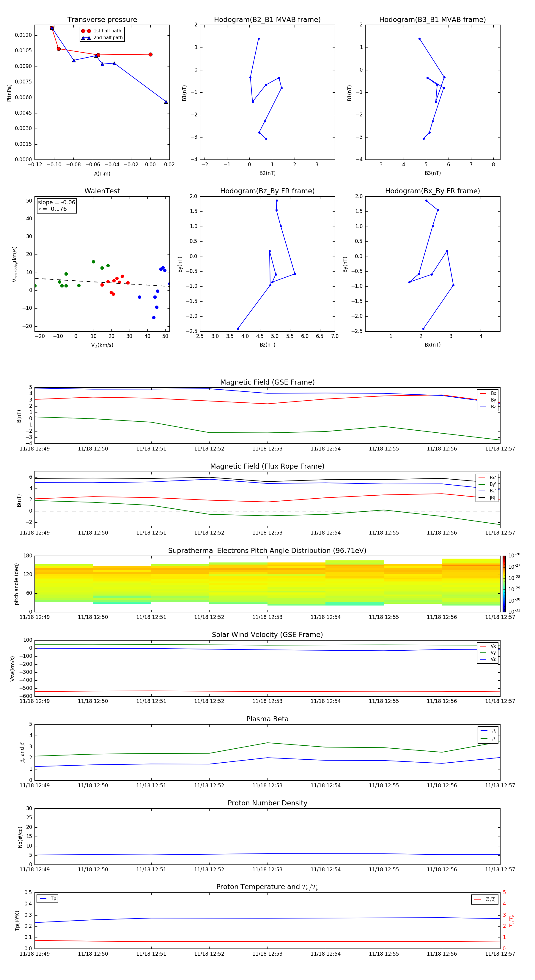The height and width of the screenshot is (980, 535).
Task: Click the 'pitch angle (deg)' axis label
Action: tap(16, 584)
